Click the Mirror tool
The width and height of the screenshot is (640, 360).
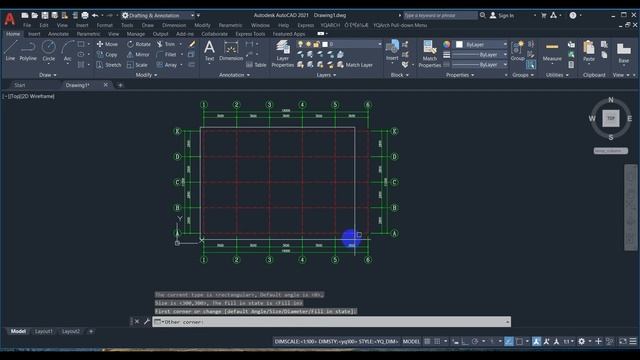[x=138, y=54]
